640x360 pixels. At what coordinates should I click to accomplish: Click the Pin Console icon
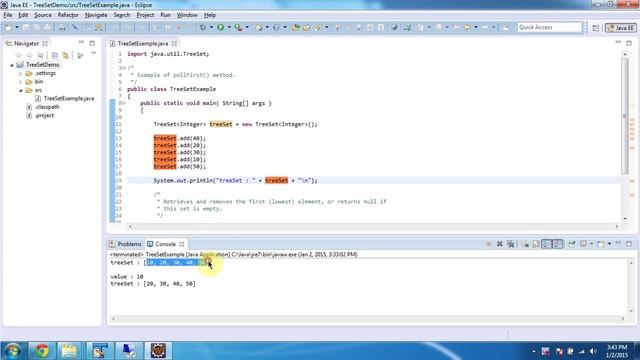pyautogui.click(x=572, y=244)
